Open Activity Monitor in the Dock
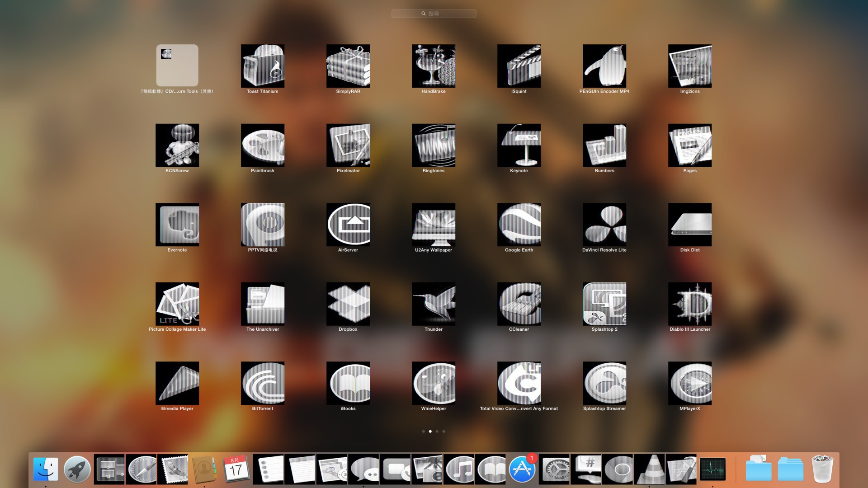Screen dimensions: 868x488 (x=713, y=469)
